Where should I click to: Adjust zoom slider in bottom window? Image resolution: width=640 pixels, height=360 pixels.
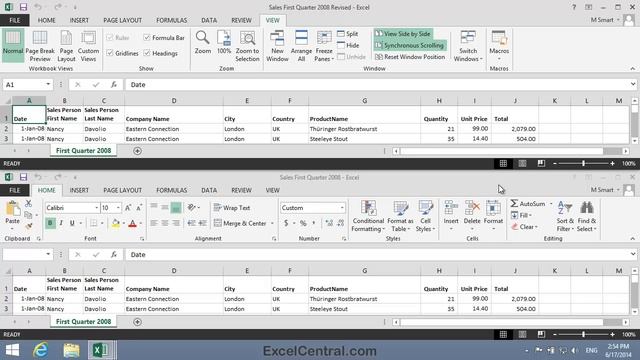point(583,334)
